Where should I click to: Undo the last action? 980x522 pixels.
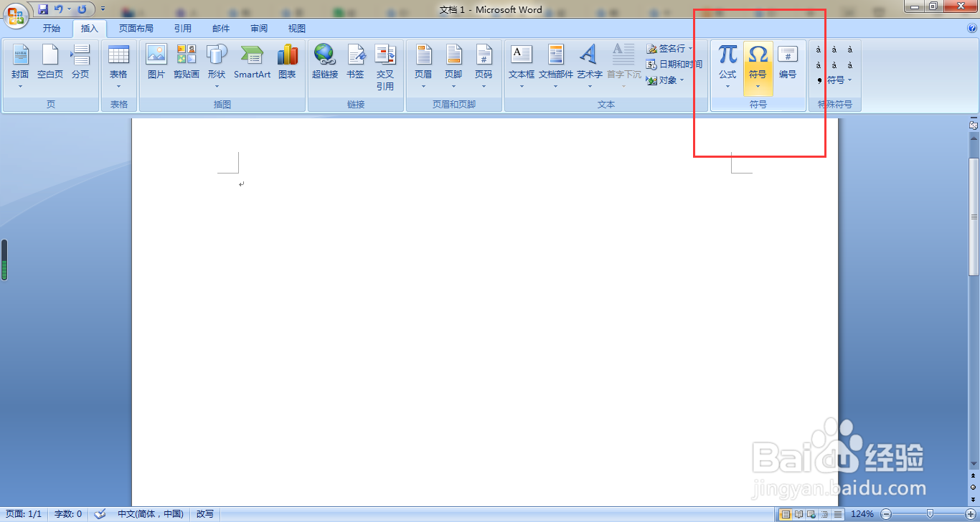point(59,9)
